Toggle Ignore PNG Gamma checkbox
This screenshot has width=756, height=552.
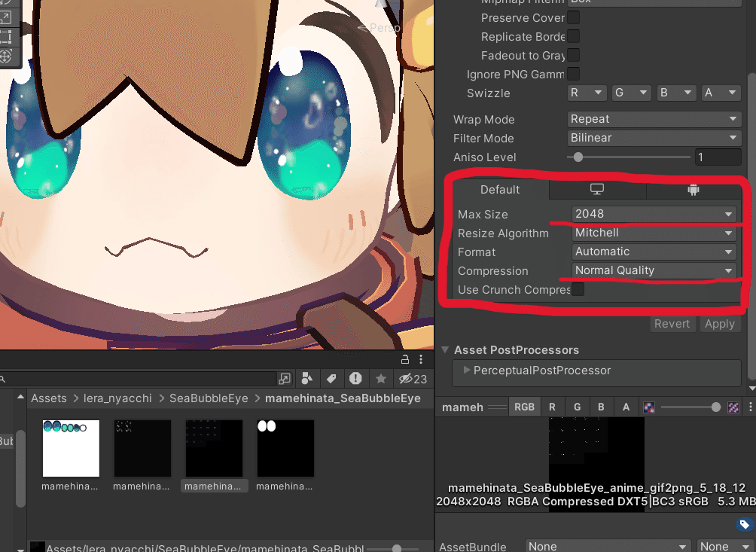point(574,75)
